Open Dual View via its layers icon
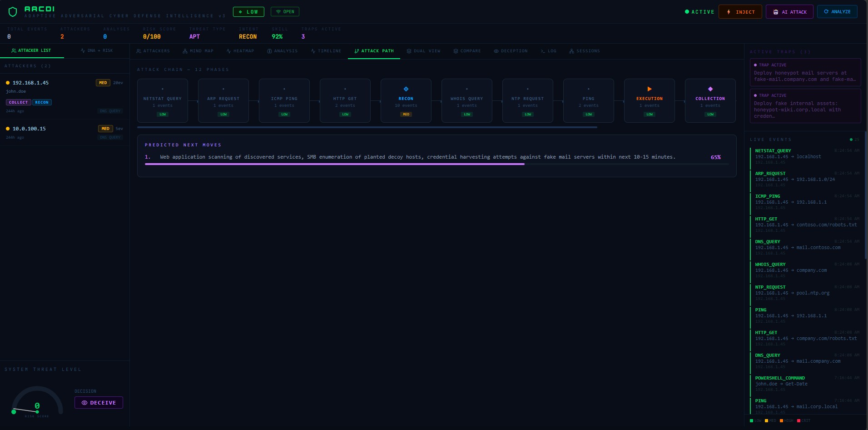868x430 pixels. (x=409, y=51)
